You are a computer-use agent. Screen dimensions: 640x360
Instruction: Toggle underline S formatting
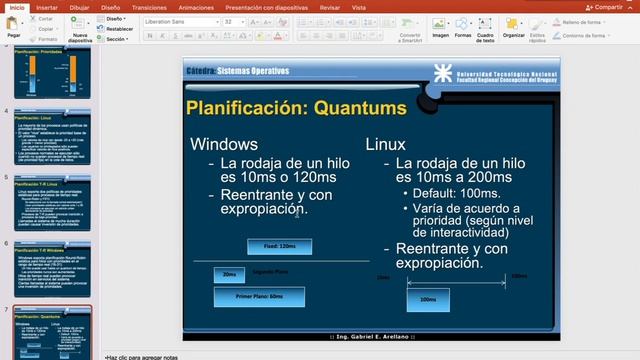coord(176,36)
